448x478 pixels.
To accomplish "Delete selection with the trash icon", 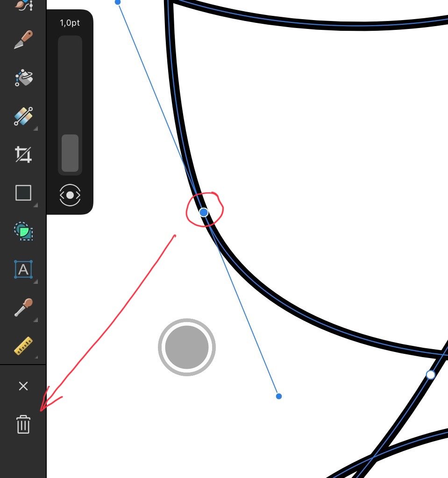I will (23, 424).
